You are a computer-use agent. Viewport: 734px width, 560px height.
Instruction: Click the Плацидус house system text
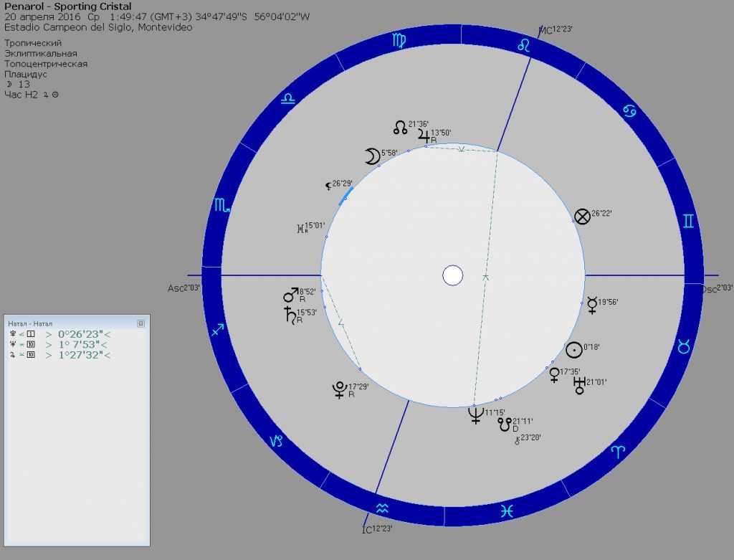pyautogui.click(x=26, y=74)
